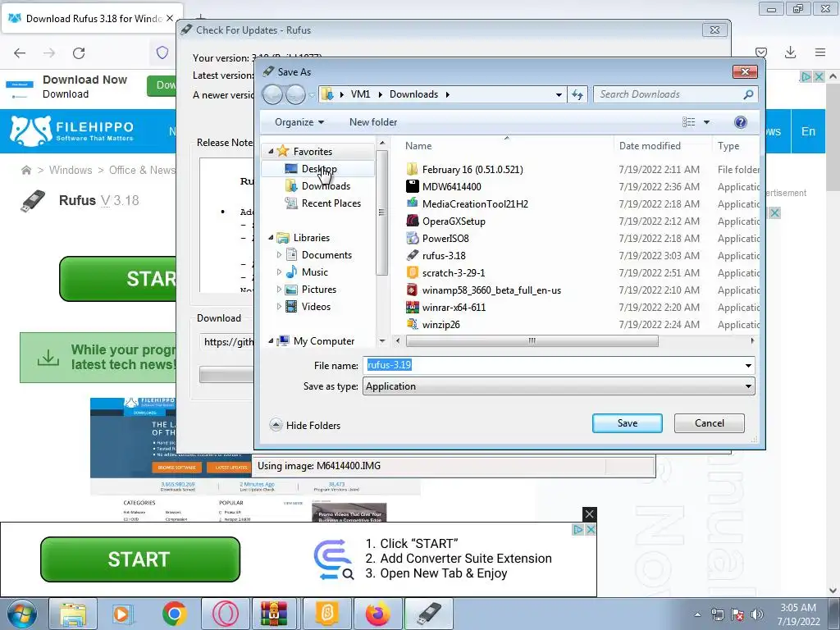The image size is (840, 630).
Task: Click the Pocket save icon in Firefox
Action: tap(760, 52)
